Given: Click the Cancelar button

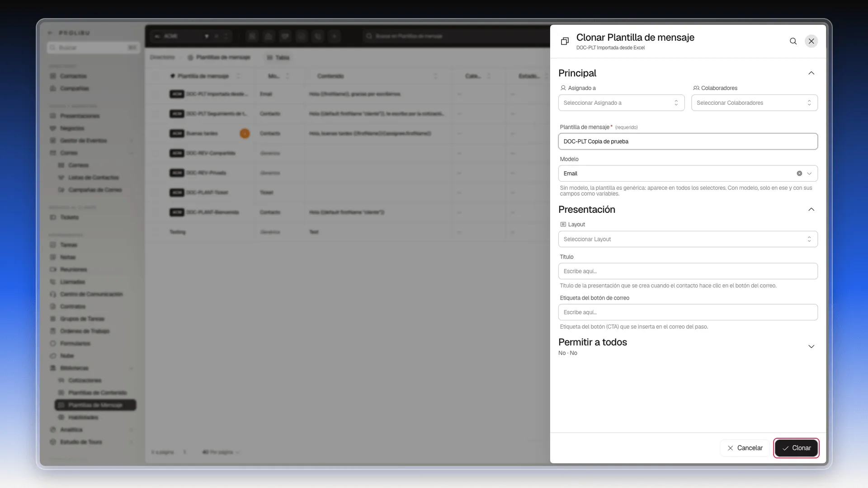Looking at the screenshot, I should click(x=745, y=448).
